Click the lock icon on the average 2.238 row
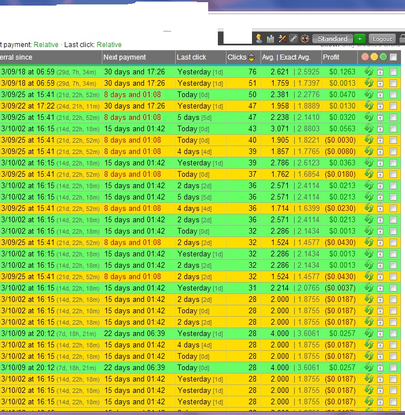 pos(380,117)
